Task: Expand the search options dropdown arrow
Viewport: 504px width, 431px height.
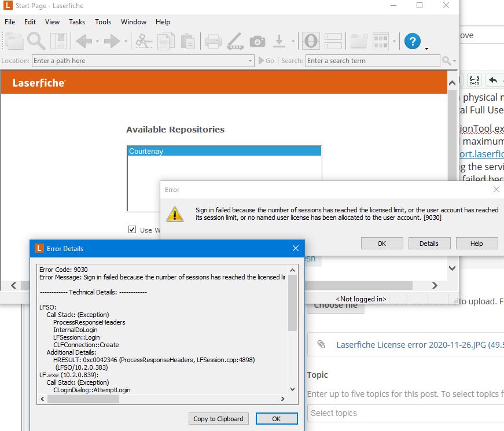Action: (x=455, y=61)
